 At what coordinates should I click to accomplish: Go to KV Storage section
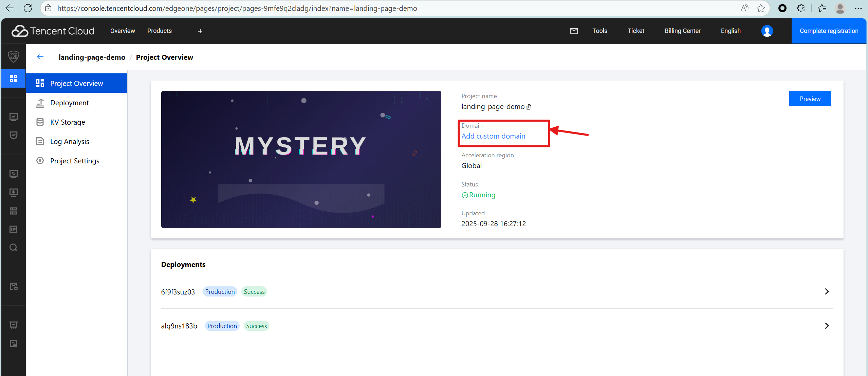click(68, 122)
